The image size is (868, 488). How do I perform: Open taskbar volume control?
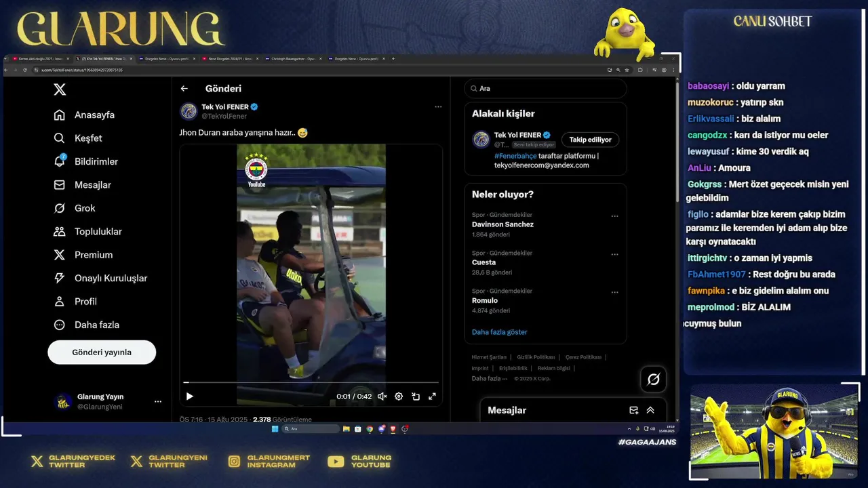pyautogui.click(x=652, y=429)
